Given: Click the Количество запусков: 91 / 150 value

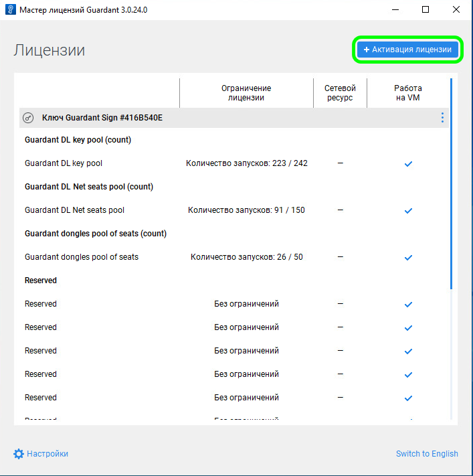Looking at the screenshot, I should coord(246,210).
